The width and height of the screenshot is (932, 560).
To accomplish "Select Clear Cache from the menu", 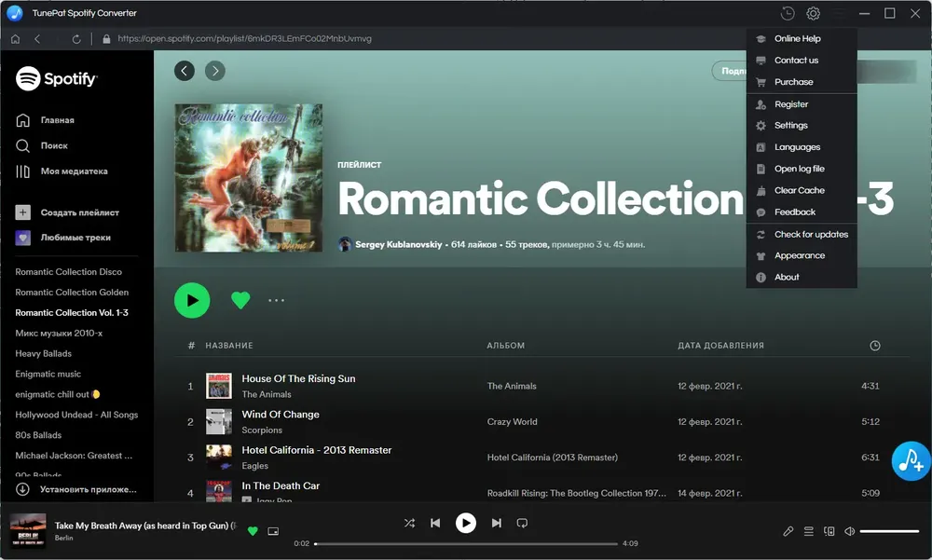I will tap(802, 190).
